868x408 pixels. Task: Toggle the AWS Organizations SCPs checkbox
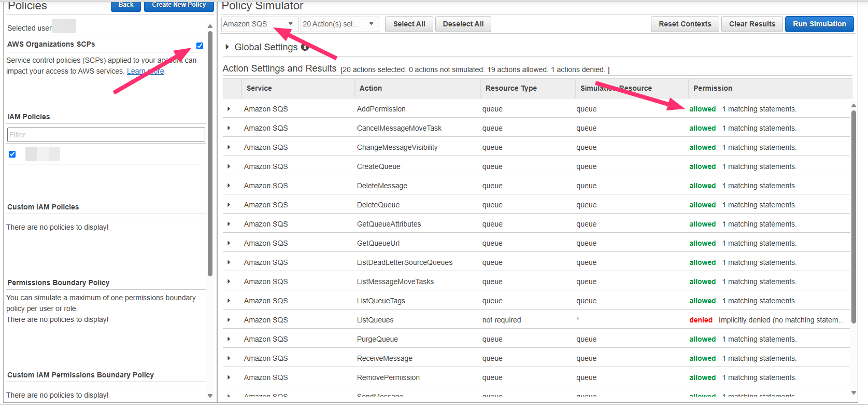(200, 46)
